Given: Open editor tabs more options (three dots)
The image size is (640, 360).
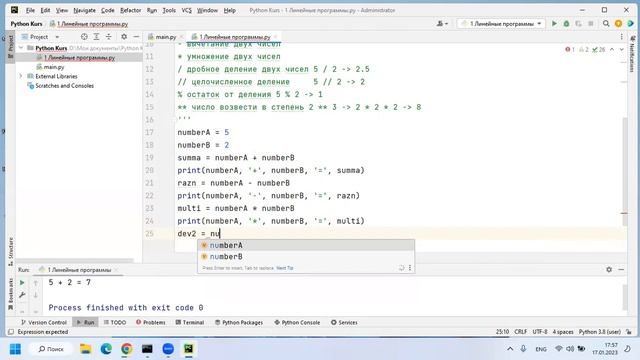Looking at the screenshot, I should (621, 37).
